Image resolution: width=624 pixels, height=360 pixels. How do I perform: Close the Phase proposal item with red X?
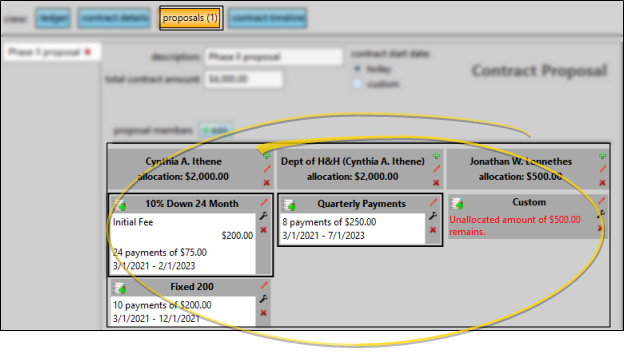point(88,52)
